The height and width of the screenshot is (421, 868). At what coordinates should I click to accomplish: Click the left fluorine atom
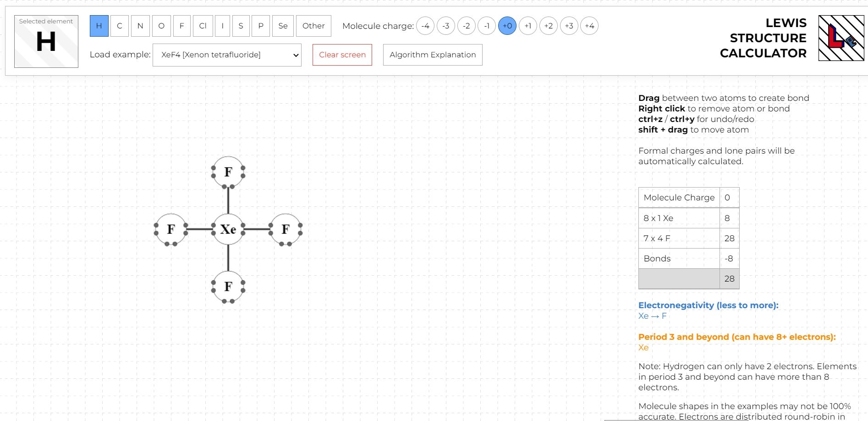(171, 229)
